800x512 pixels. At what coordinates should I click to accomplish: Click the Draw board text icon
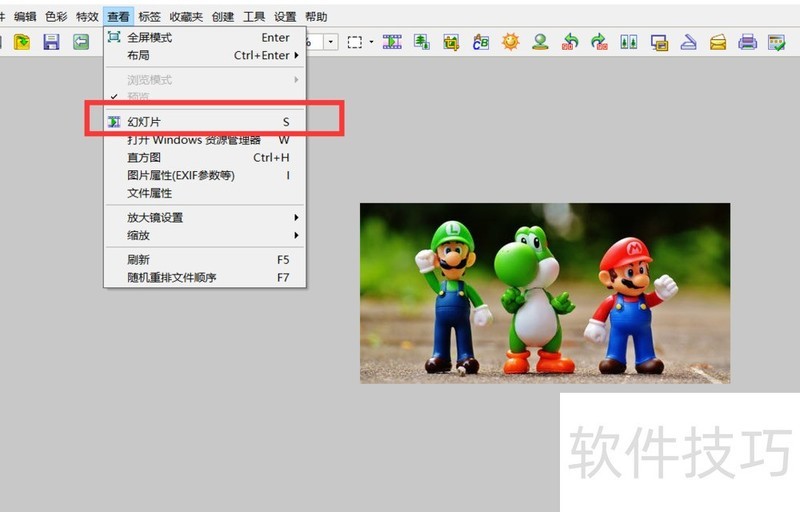click(481, 42)
